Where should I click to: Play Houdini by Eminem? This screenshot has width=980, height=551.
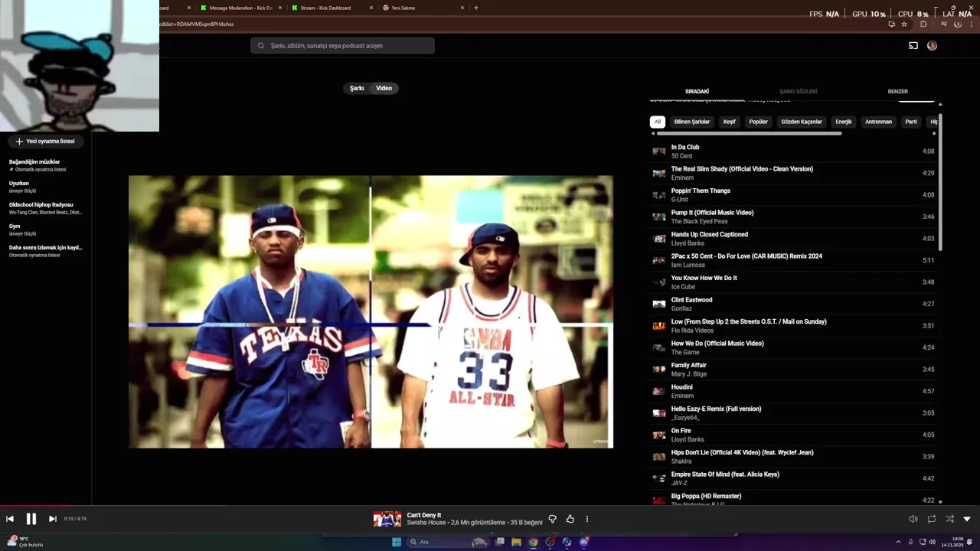coord(792,391)
